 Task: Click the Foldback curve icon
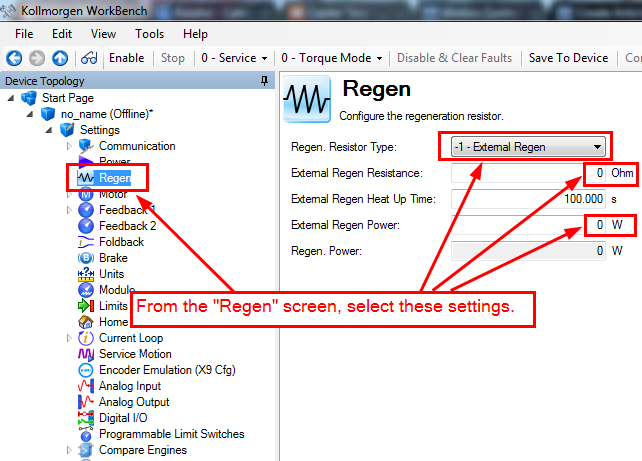click(x=86, y=242)
